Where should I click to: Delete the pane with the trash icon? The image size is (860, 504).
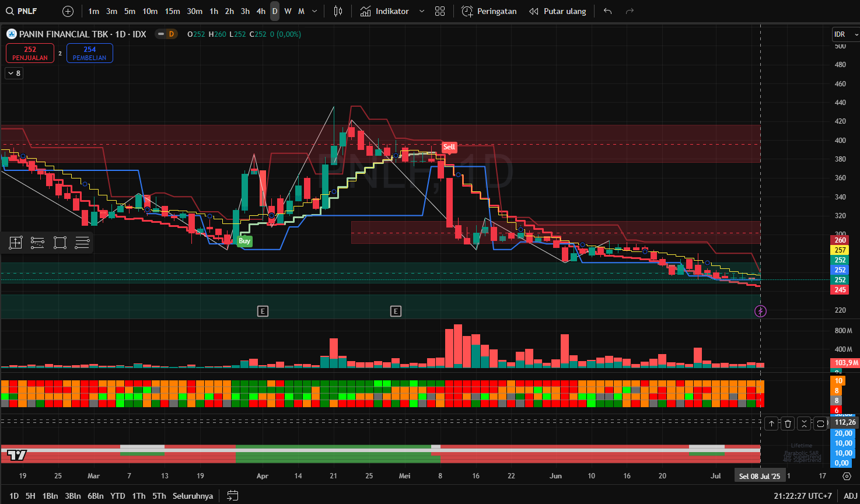point(788,423)
